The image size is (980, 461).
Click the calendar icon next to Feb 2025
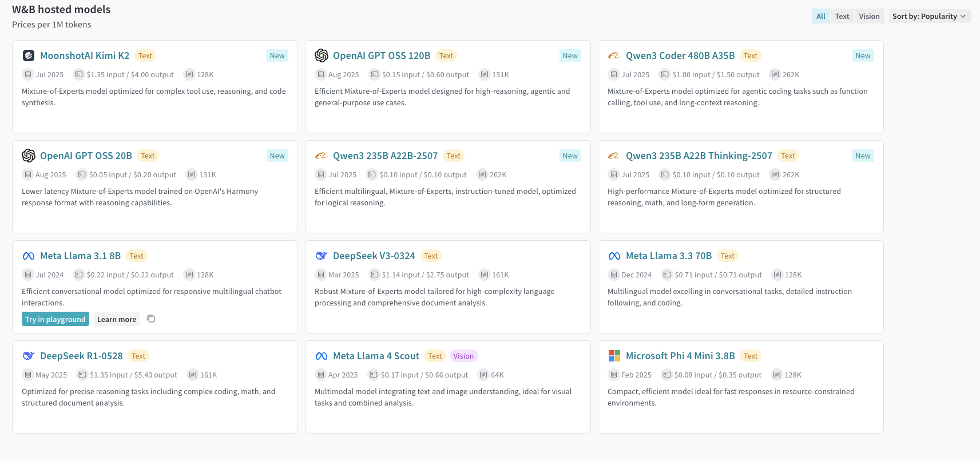pyautogui.click(x=613, y=375)
